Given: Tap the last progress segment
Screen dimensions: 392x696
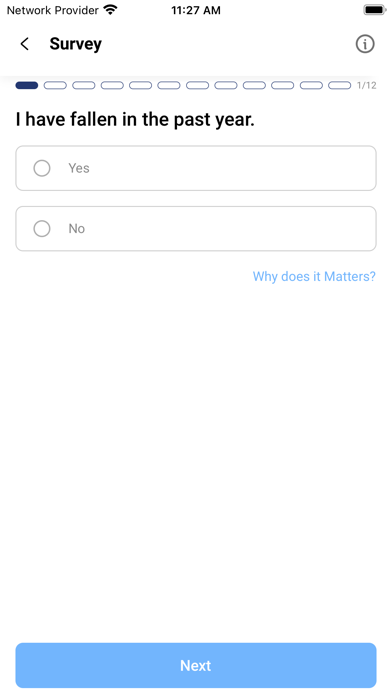Looking at the screenshot, I should coord(340,85).
